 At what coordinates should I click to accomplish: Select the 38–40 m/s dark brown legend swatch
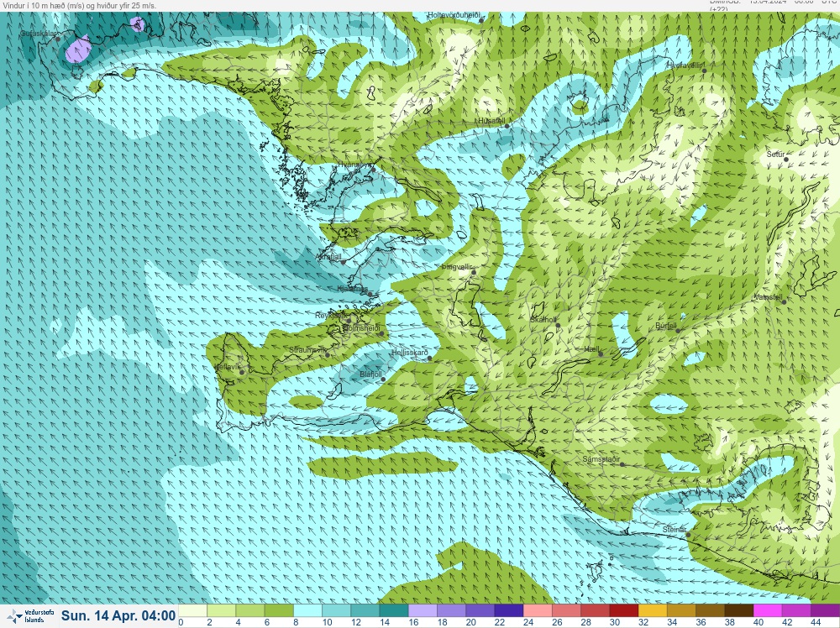coord(740,611)
